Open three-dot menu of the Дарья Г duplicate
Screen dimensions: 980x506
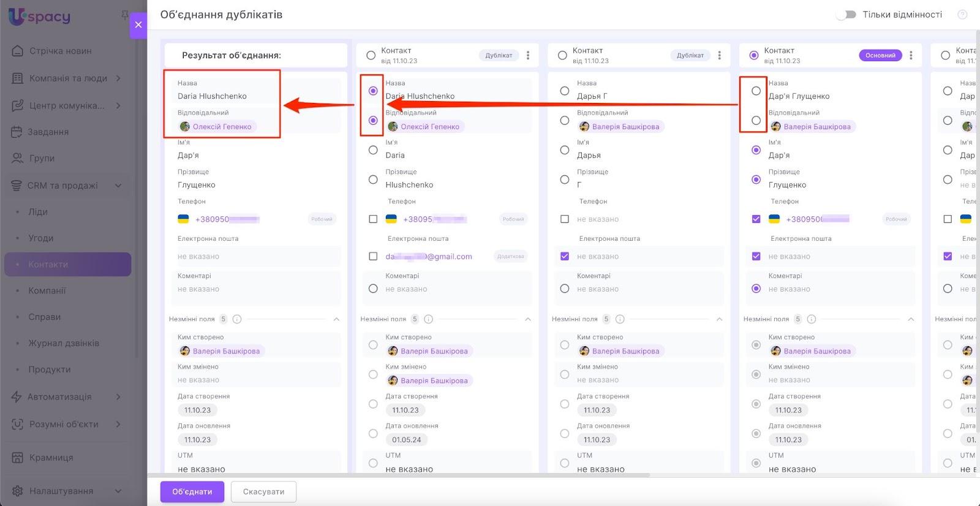719,55
